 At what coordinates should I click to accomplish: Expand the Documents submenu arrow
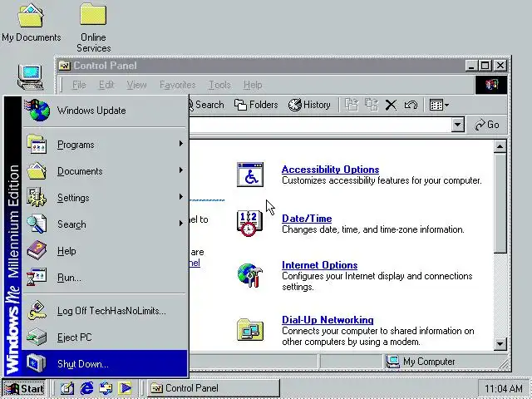point(181,170)
